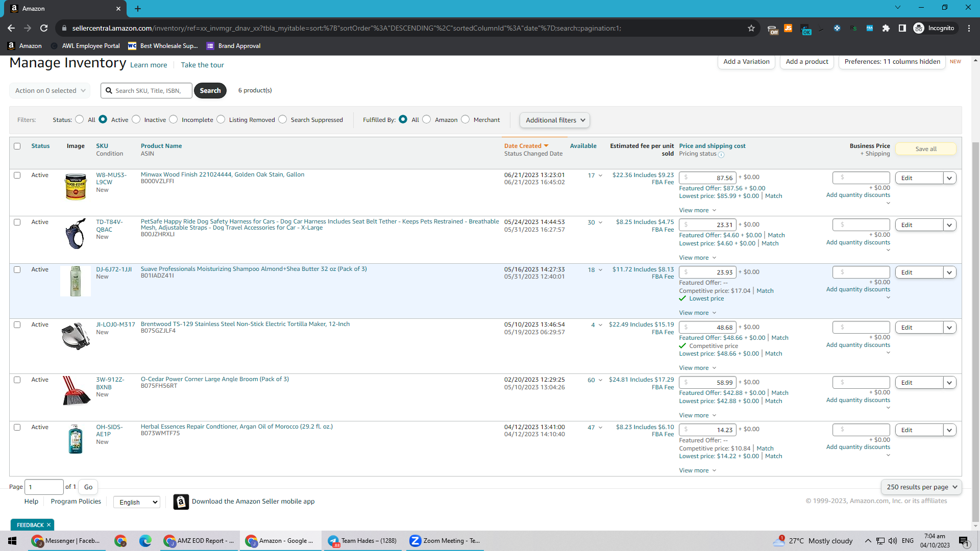Close the FEEDBACK tab with its X
The width and height of the screenshot is (980, 551).
(48, 525)
